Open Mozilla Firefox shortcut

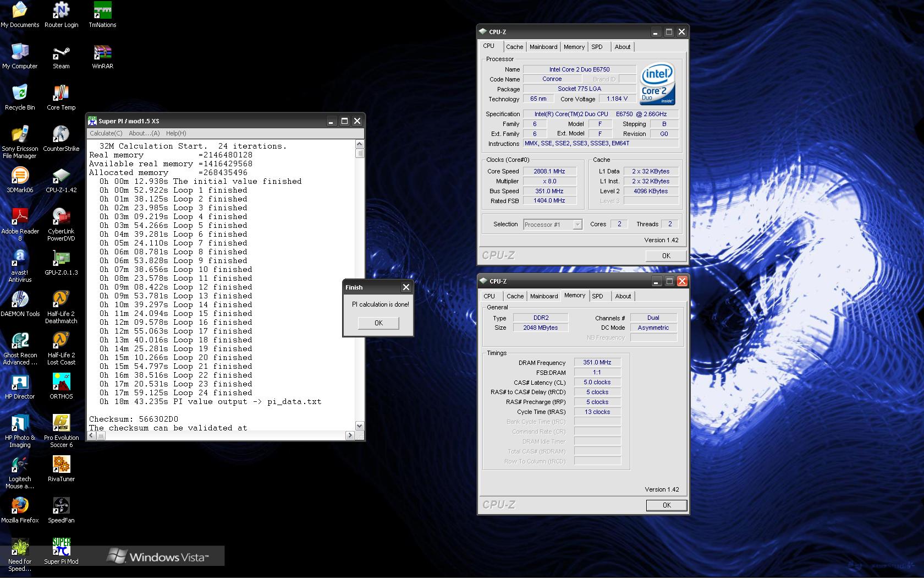pos(20,510)
